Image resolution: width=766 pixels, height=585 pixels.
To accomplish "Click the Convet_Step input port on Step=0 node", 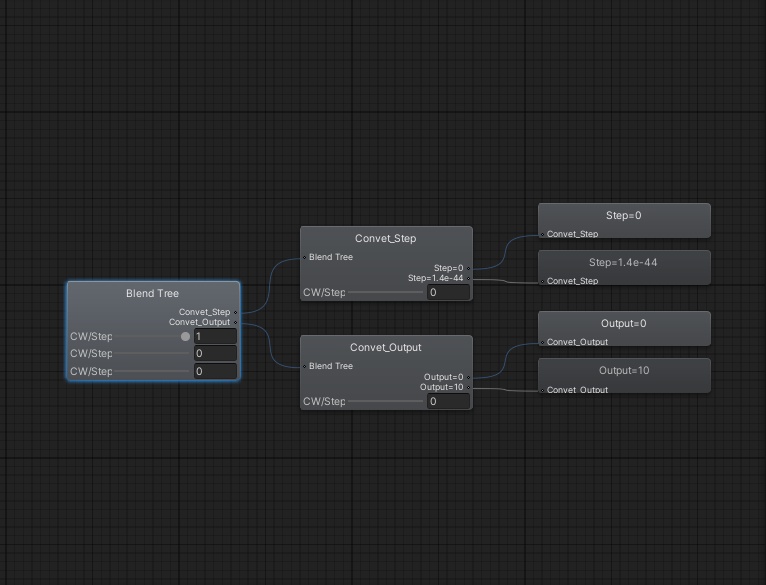I will pyautogui.click(x=542, y=235).
